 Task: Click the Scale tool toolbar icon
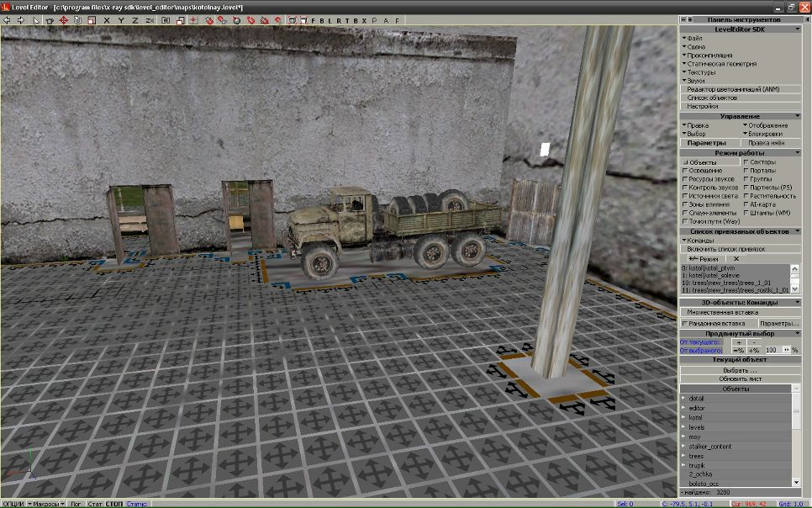[91, 19]
